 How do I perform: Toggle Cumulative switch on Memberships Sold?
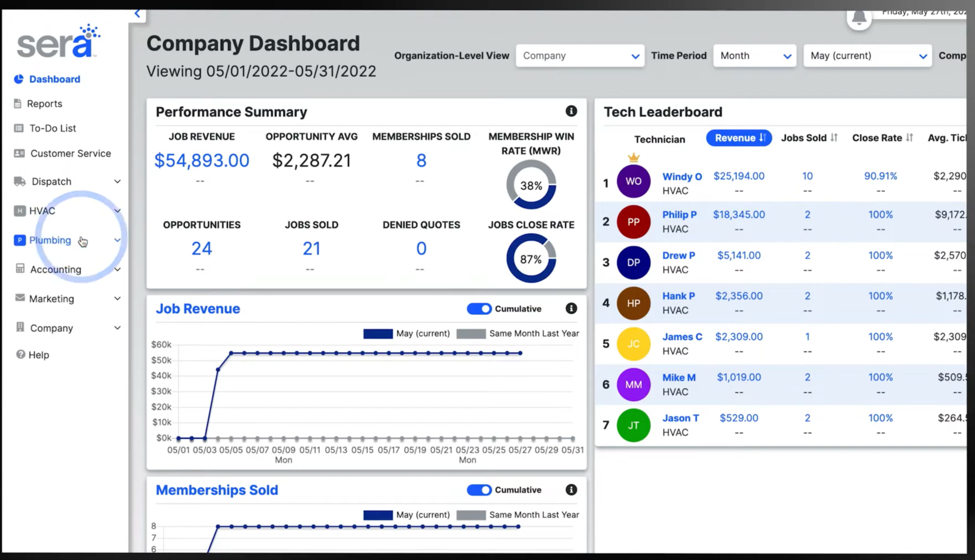tap(479, 490)
